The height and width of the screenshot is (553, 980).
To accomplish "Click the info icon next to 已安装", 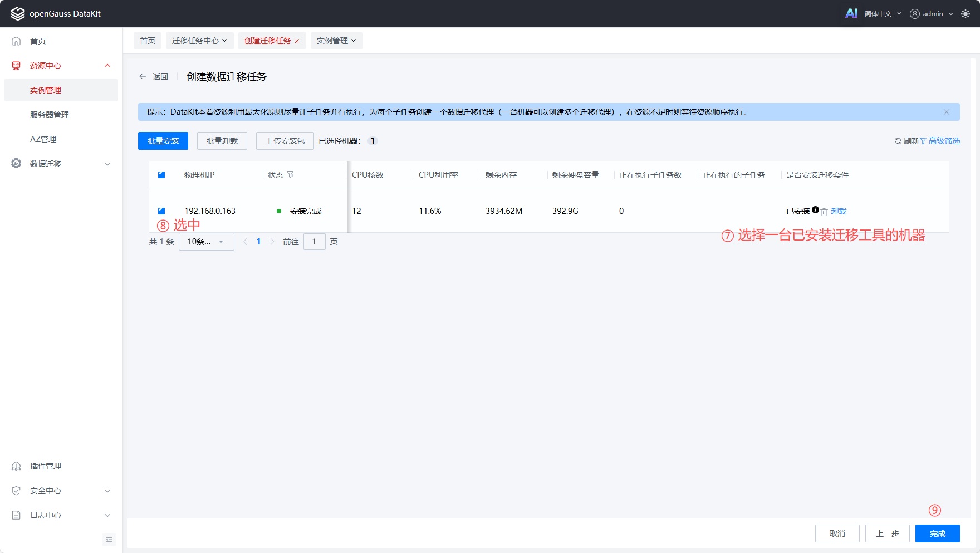I will [815, 210].
